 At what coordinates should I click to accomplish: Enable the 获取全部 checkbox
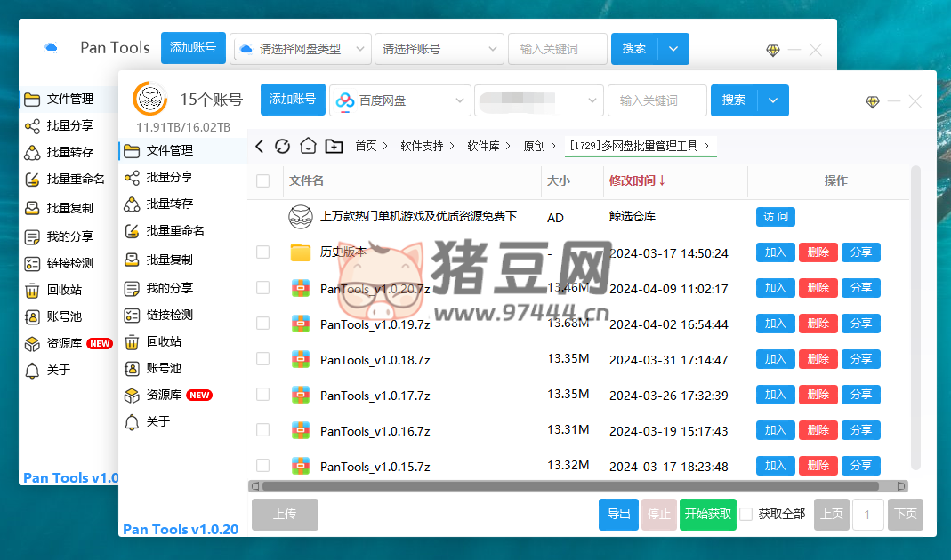746,515
